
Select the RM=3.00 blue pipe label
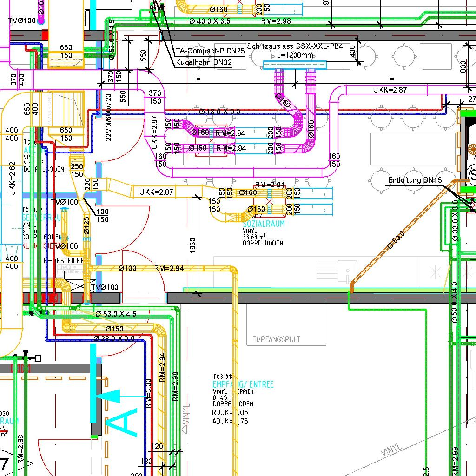pyautogui.click(x=148, y=393)
